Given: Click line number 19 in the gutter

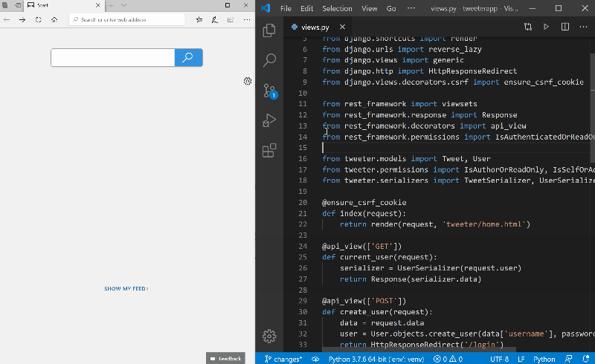Looking at the screenshot, I should click(303, 192).
